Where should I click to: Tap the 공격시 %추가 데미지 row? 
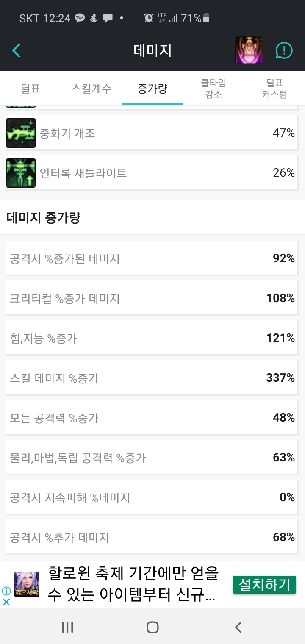coord(152,537)
